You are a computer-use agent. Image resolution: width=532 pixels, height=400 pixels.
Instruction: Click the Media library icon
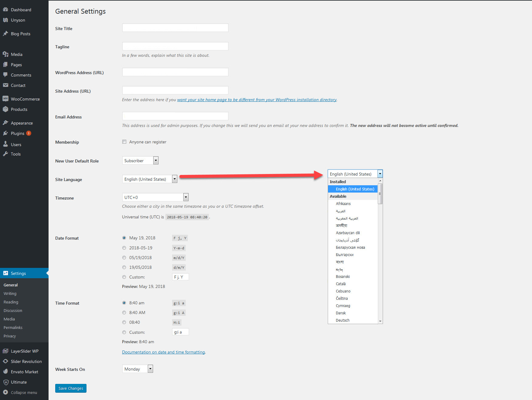click(x=5, y=54)
